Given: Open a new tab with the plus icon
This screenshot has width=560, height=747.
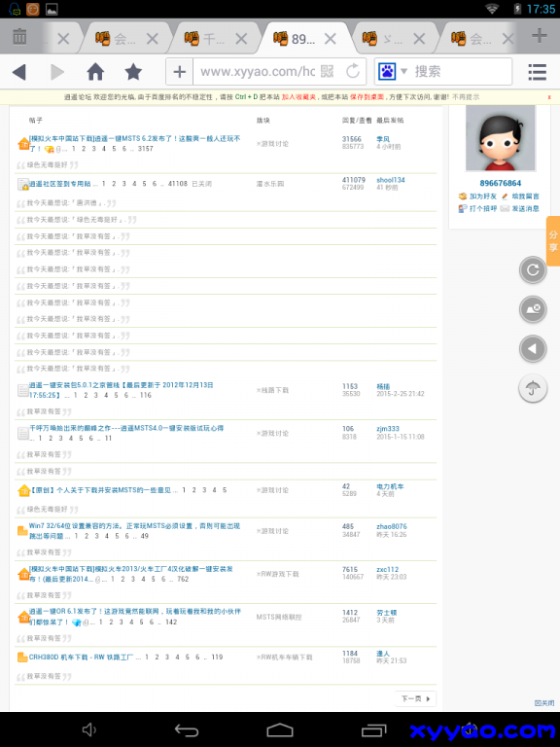Looking at the screenshot, I should click(539, 35).
